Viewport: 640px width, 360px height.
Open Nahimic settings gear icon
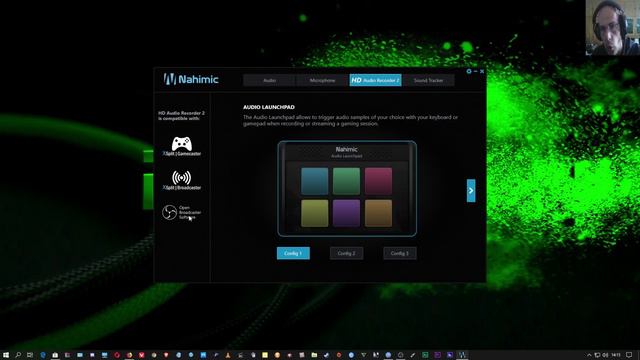469,71
